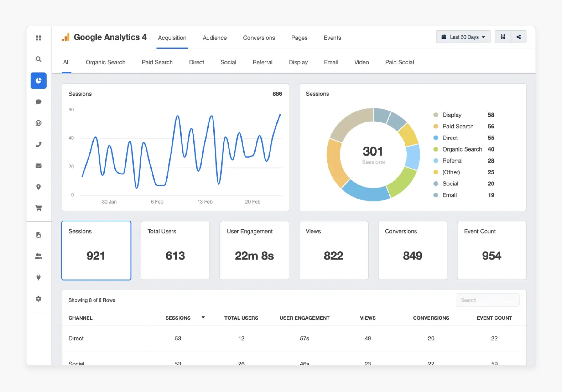Select the Conversions 849 metric card

click(x=413, y=251)
